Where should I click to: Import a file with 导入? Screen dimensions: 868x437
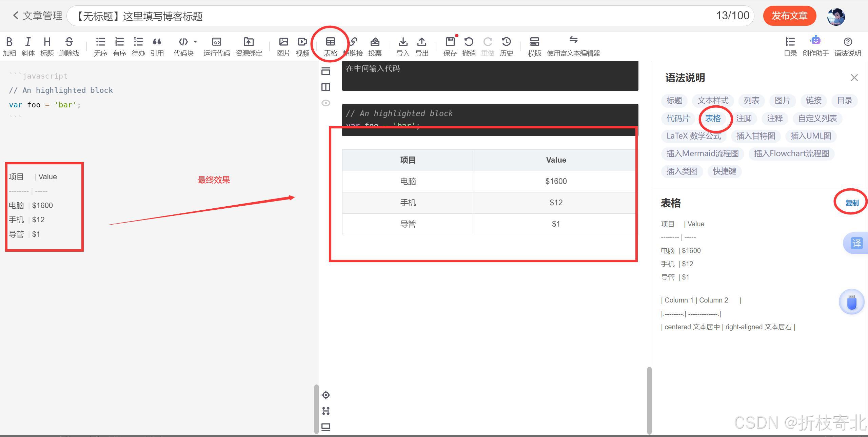pos(403,46)
